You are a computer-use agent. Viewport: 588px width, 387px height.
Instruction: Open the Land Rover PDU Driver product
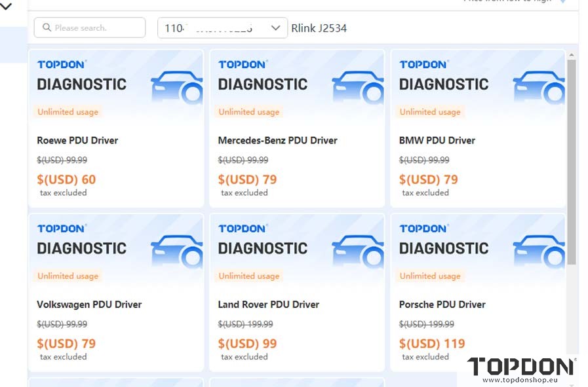click(x=269, y=304)
